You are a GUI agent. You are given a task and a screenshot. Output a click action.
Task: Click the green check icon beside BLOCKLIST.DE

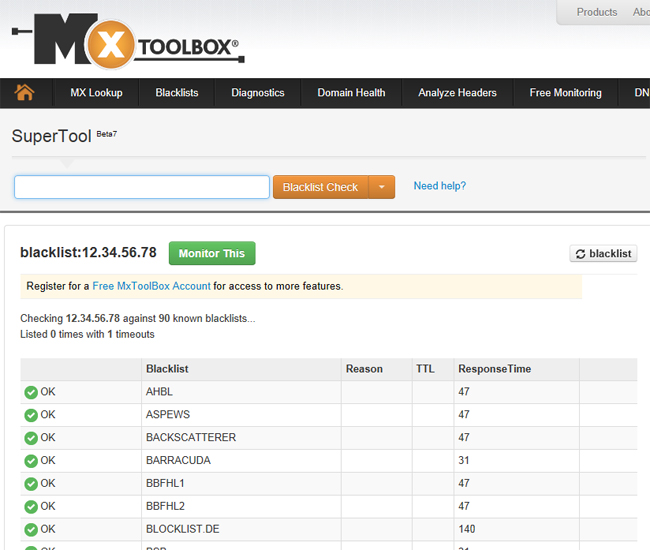[31, 529]
